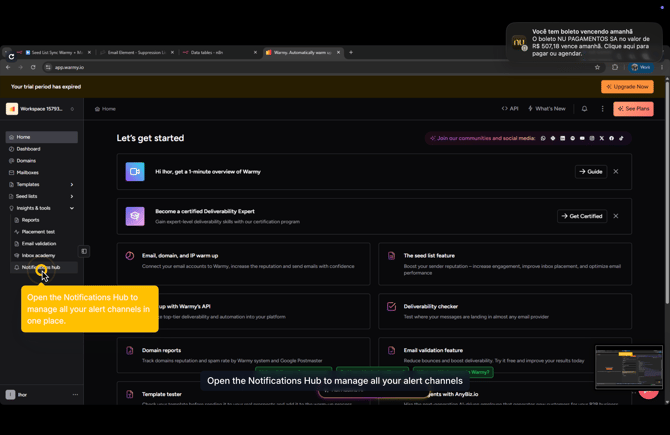Open the TikTok social icon
The height and width of the screenshot is (435, 670).
621,138
